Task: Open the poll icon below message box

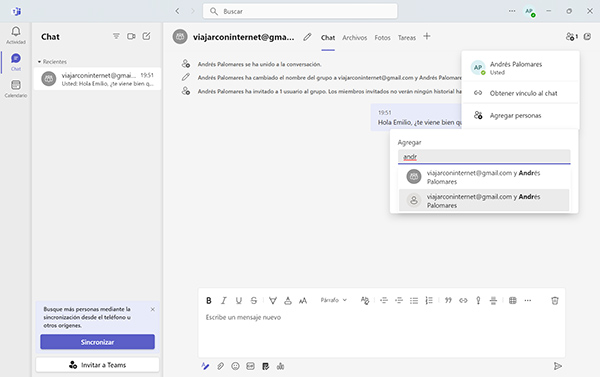Action: click(280, 366)
